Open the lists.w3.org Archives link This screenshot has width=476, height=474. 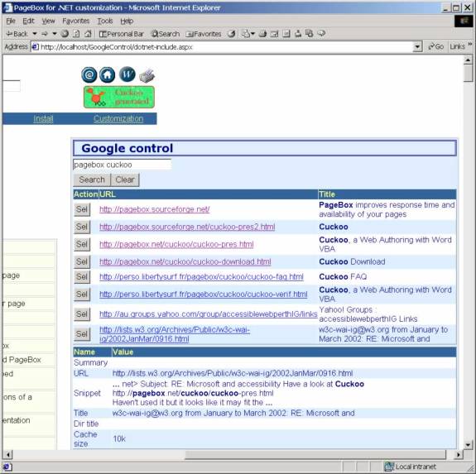[x=175, y=334]
